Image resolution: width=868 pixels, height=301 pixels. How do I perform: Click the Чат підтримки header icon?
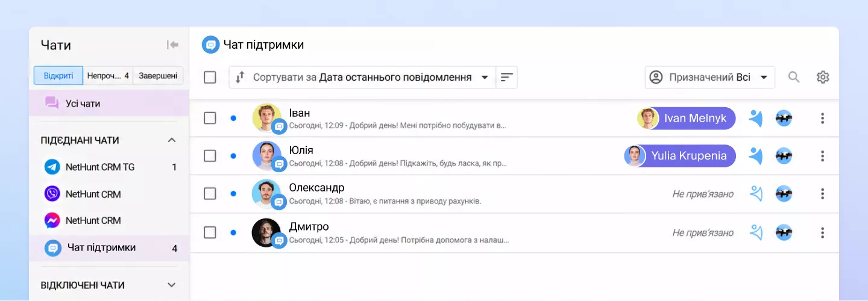click(x=210, y=45)
